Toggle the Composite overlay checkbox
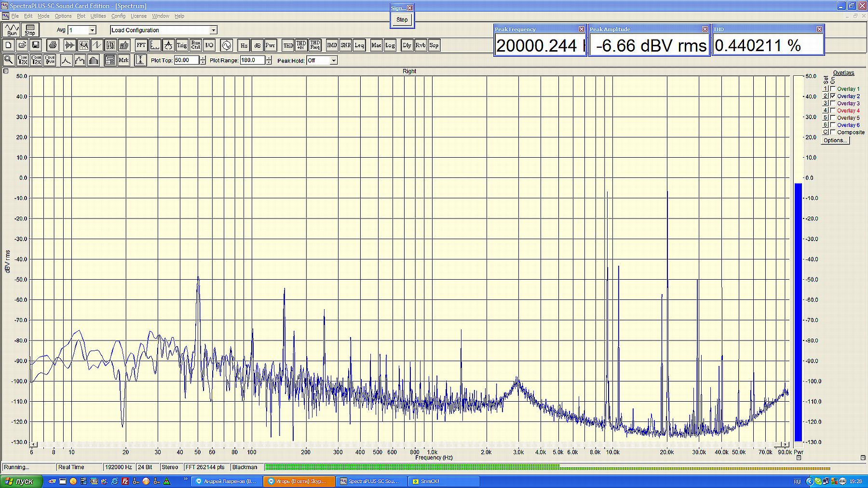Screen dimensions: 868x488 click(x=833, y=132)
